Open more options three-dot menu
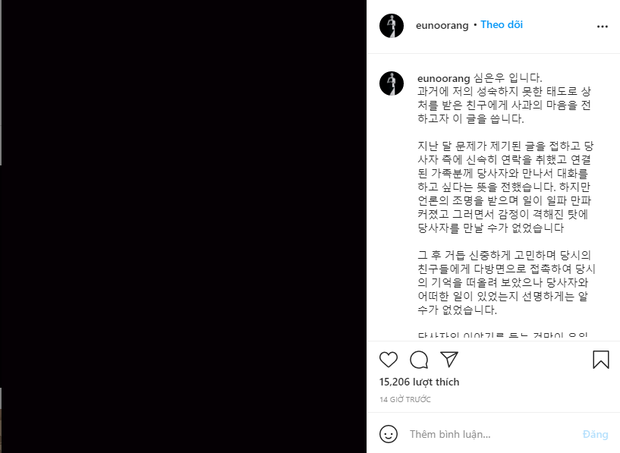The height and width of the screenshot is (453, 620). click(602, 26)
